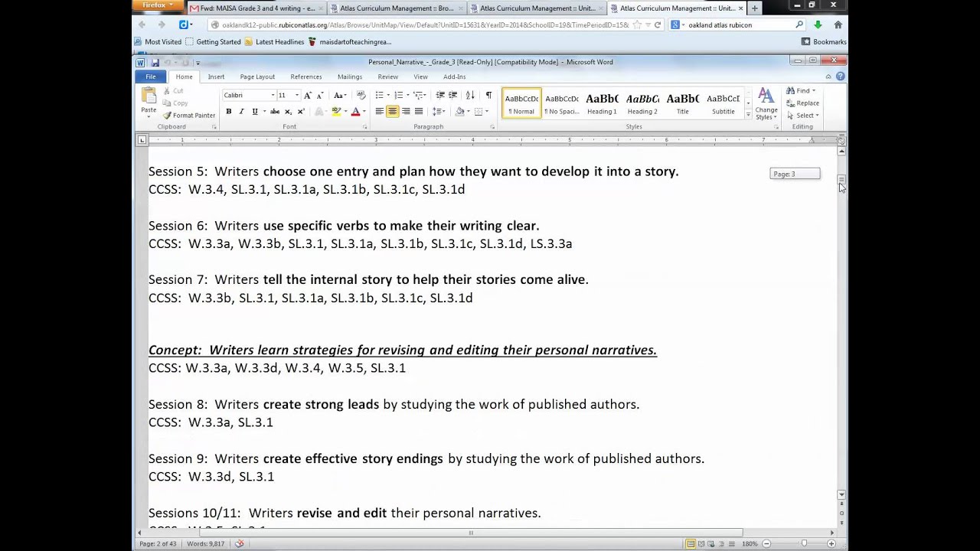This screenshot has height=551, width=980.
Task: Zoom in with the plus button
Action: [831, 543]
